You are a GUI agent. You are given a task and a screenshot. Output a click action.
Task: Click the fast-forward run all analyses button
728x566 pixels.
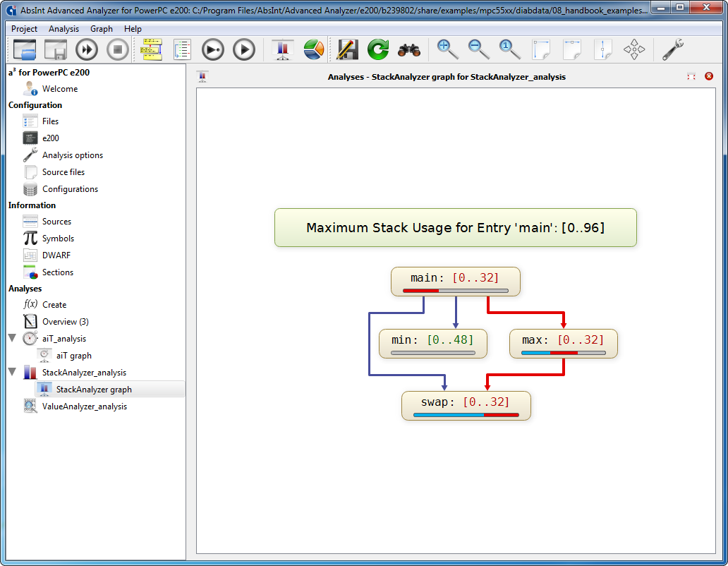click(x=87, y=49)
